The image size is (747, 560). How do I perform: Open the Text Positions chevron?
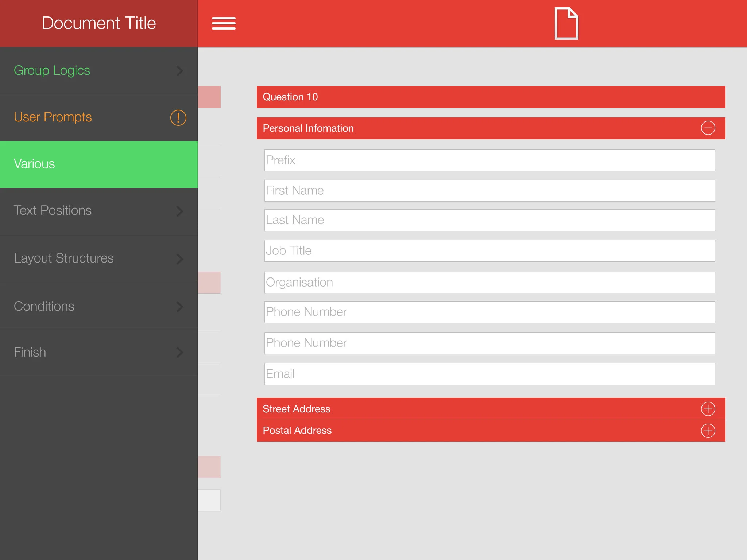(x=179, y=211)
